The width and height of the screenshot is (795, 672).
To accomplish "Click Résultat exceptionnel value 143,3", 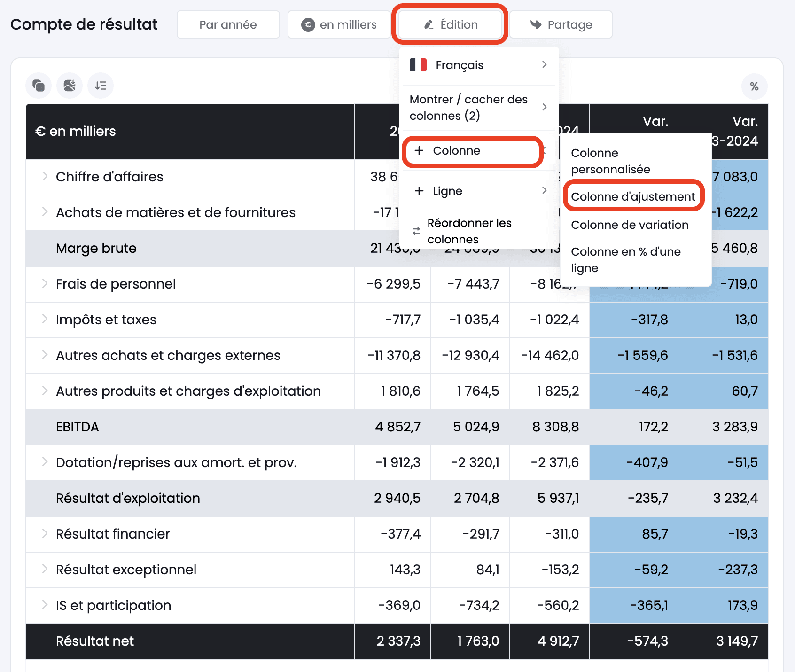I will (x=405, y=570).
